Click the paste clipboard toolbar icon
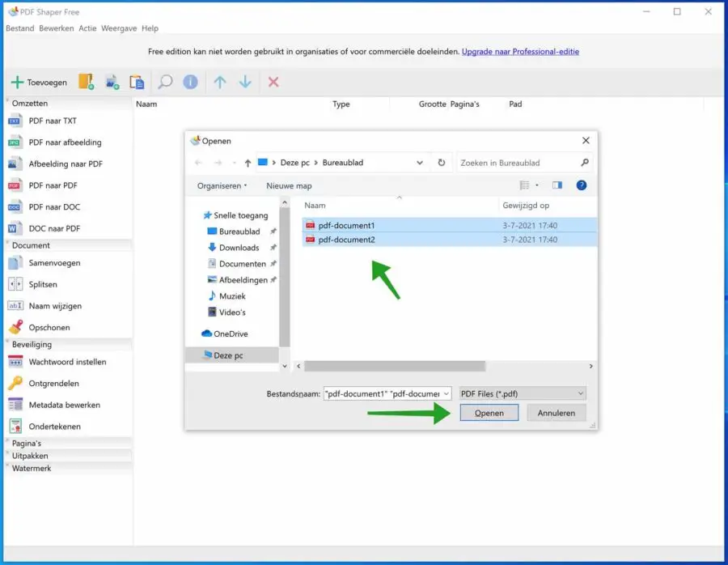Screen dimensions: 728x565 [x=137, y=83]
